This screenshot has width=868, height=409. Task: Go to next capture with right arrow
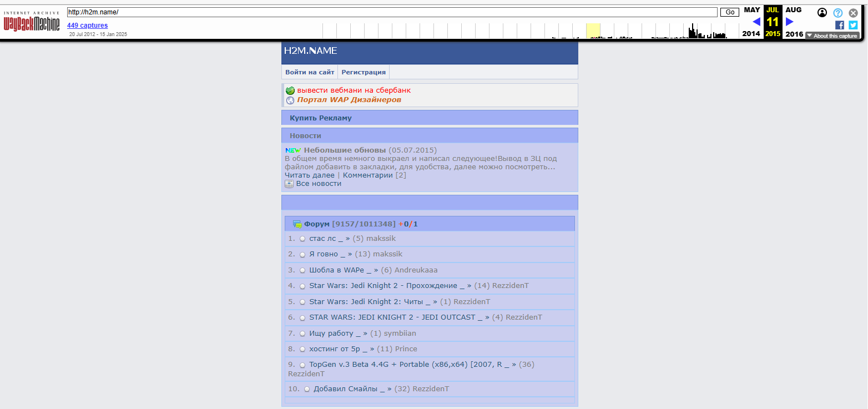pos(790,22)
